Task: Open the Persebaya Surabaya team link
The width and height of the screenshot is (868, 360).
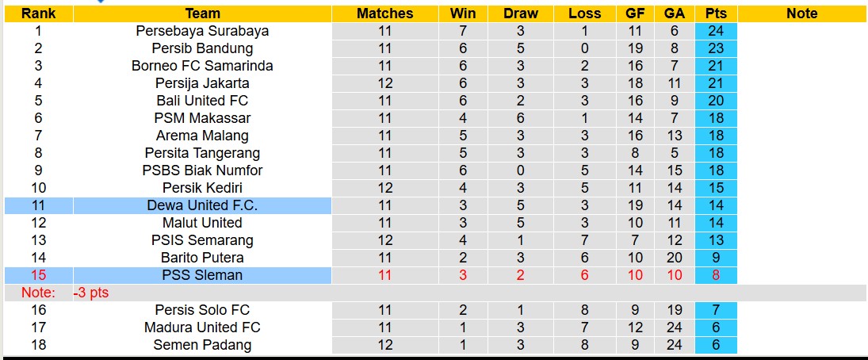Action: [202, 31]
